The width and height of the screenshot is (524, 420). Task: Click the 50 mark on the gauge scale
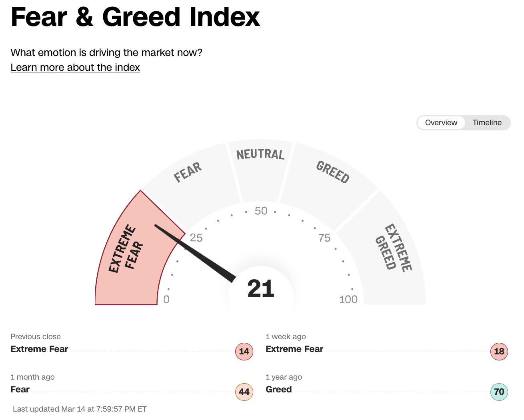tap(261, 211)
